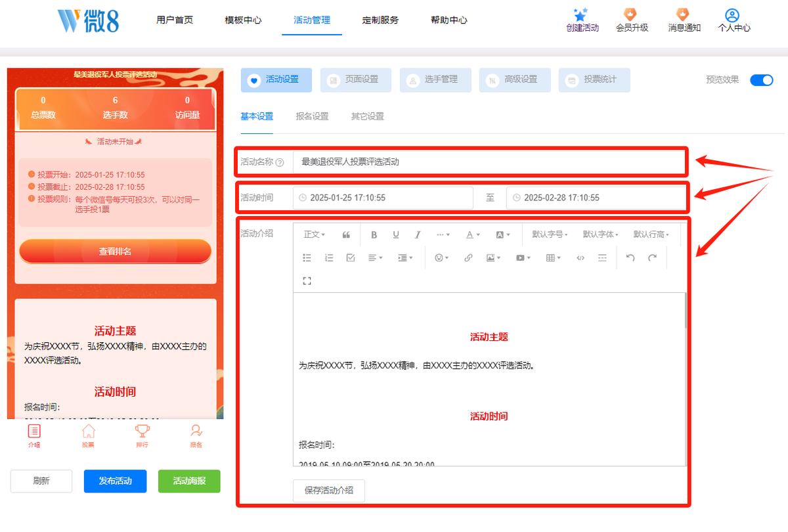Insert a hyperlink via the link icon
Screen dimensions: 788x532
468,258
